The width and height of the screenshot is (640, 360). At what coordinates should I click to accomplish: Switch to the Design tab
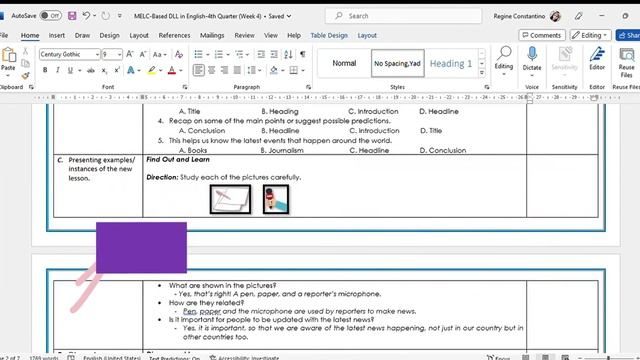pyautogui.click(x=109, y=36)
